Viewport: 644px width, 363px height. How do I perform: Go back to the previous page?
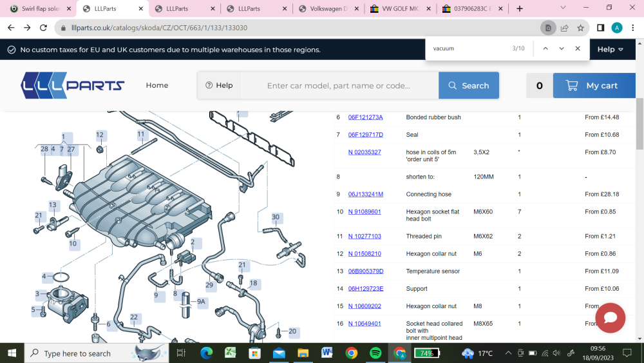(11, 28)
